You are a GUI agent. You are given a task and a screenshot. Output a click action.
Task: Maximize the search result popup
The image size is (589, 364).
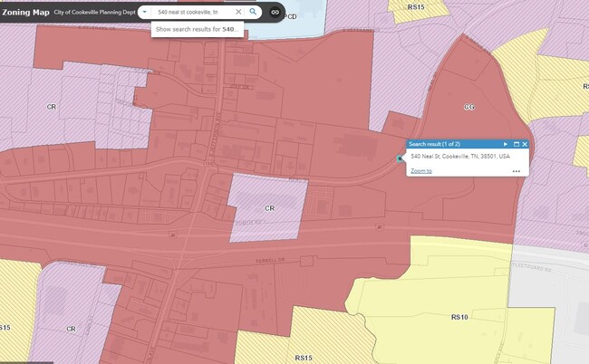pyautogui.click(x=516, y=144)
